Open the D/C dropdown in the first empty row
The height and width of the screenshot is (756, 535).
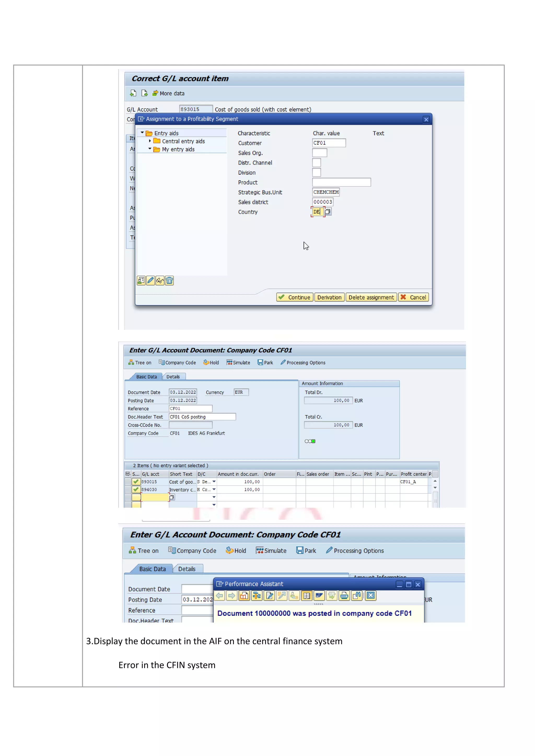[x=214, y=497]
